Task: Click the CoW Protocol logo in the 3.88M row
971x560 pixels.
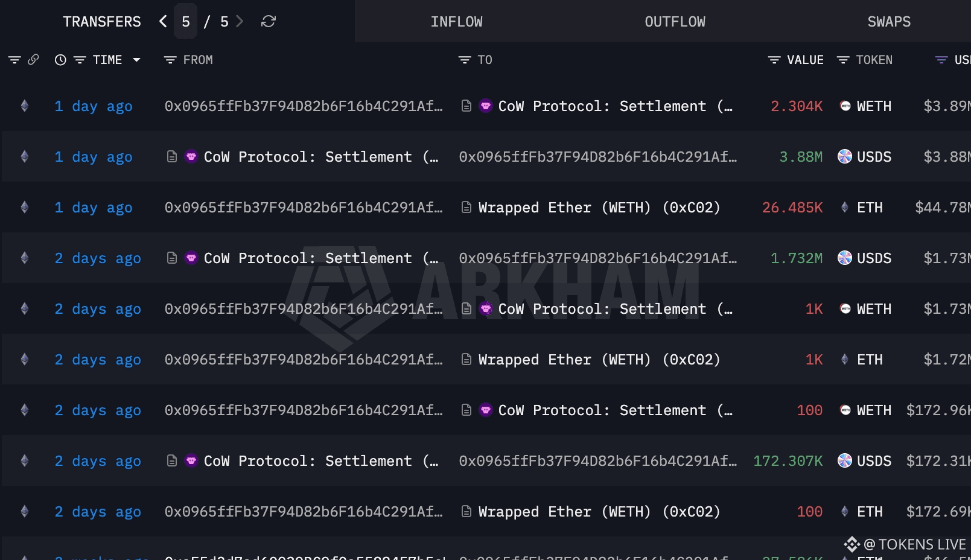Action: [191, 157]
